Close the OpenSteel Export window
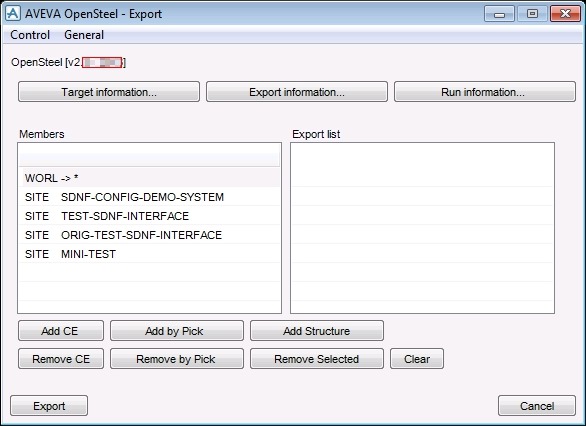 click(x=565, y=14)
